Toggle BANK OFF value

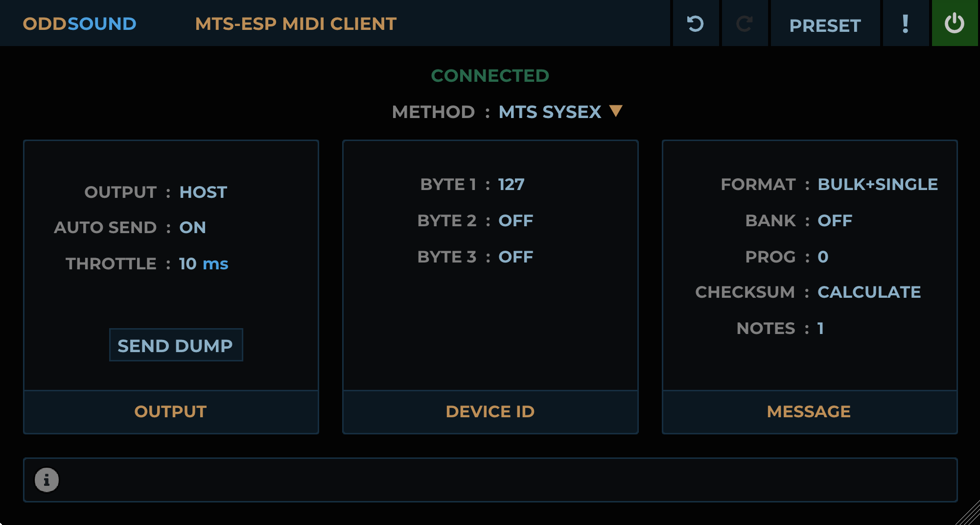(x=835, y=221)
